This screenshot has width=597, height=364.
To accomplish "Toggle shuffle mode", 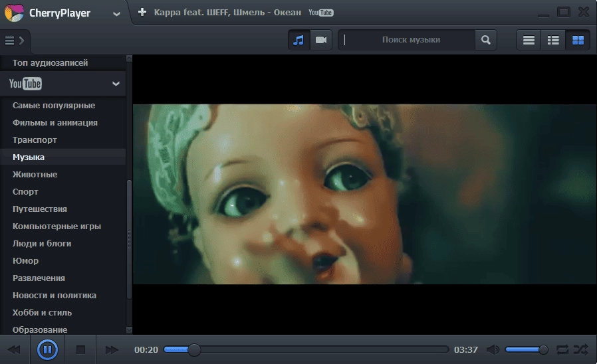I will 581,349.
